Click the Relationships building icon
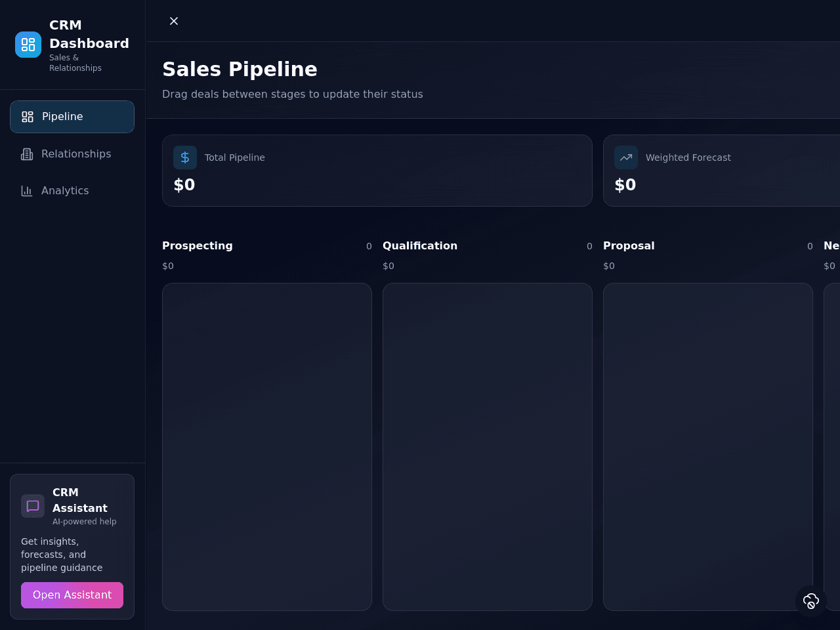This screenshot has height=630, width=840. [x=27, y=154]
